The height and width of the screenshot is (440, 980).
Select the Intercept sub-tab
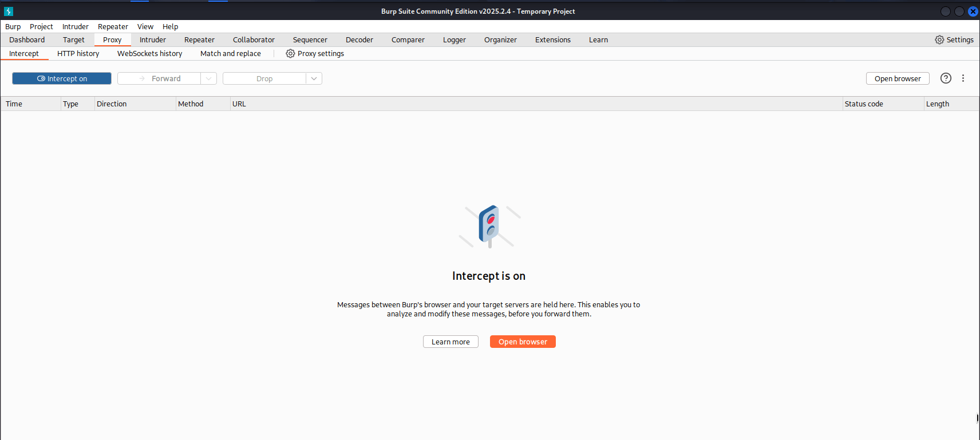coord(24,54)
